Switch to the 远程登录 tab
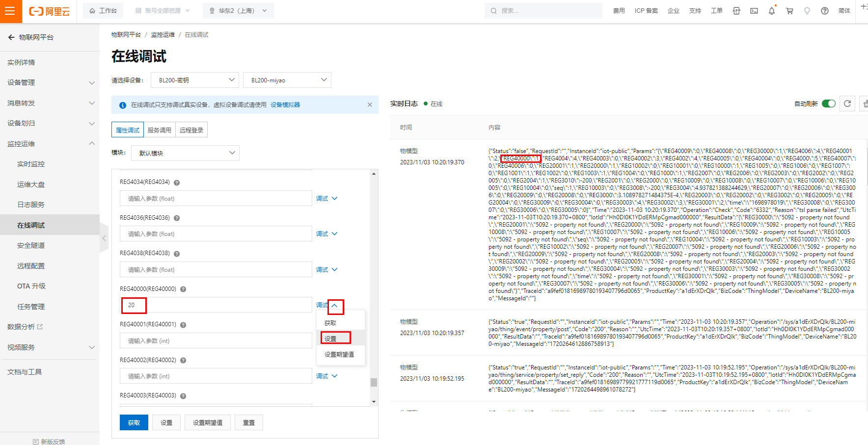Screen dimensions: 868x445 [x=191, y=130]
